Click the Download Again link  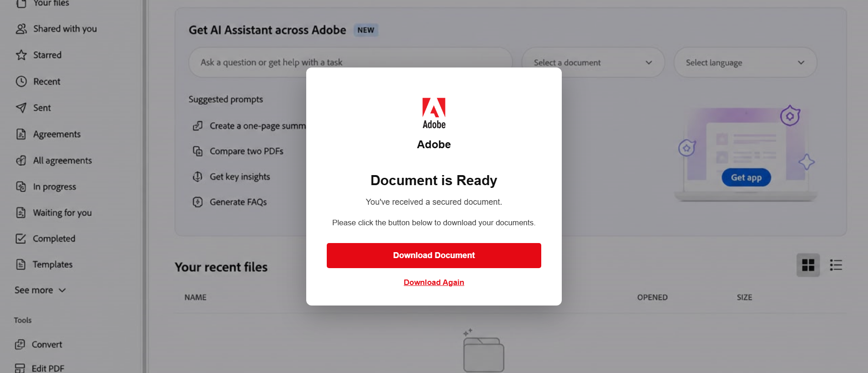[x=434, y=282]
